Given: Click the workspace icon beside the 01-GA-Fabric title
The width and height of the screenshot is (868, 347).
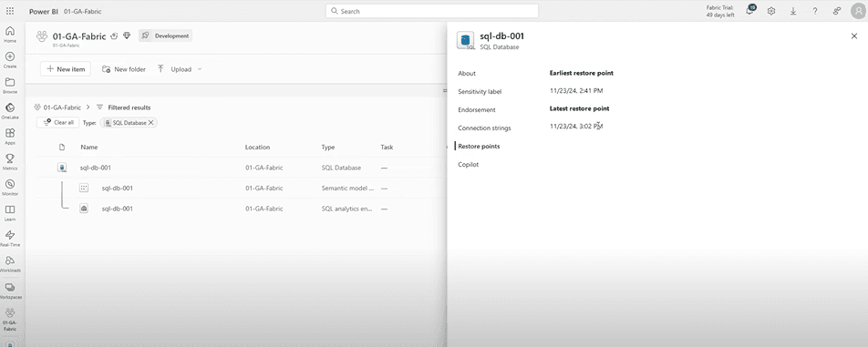Looking at the screenshot, I should pyautogui.click(x=42, y=36).
